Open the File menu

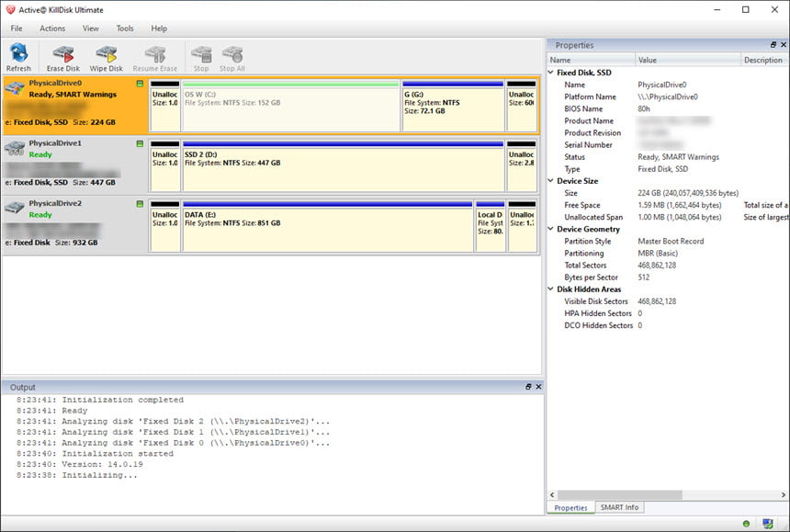coord(17,28)
